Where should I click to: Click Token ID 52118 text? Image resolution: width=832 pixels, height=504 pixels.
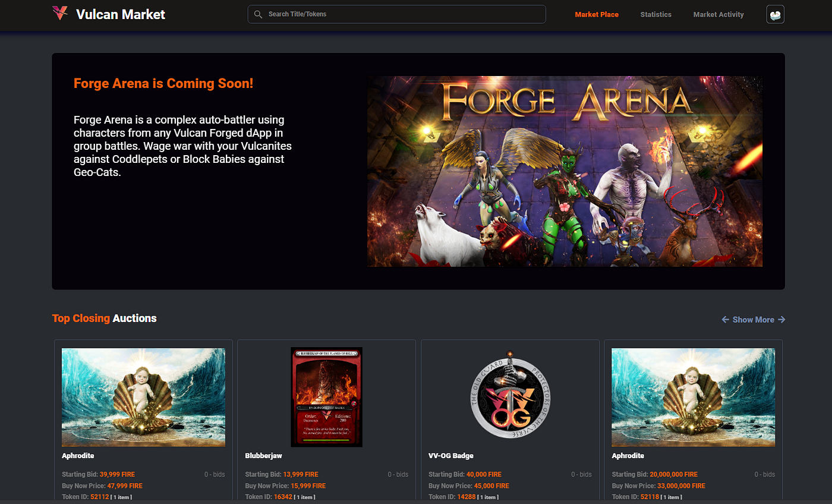647,497
